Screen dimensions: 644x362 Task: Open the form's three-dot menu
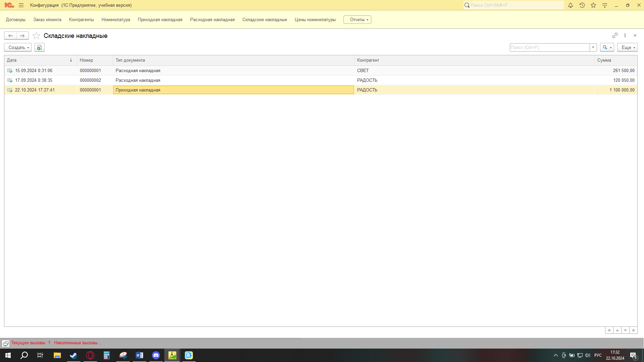(625, 35)
